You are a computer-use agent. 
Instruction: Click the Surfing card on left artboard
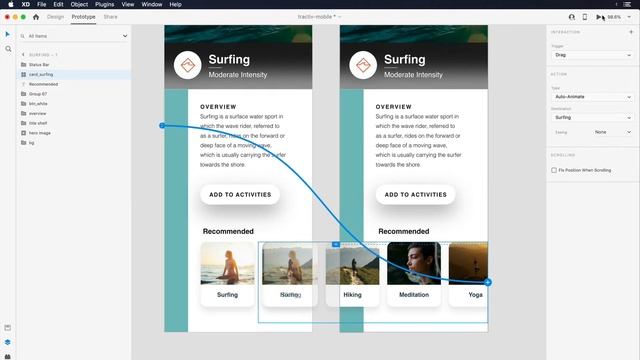tap(227, 274)
